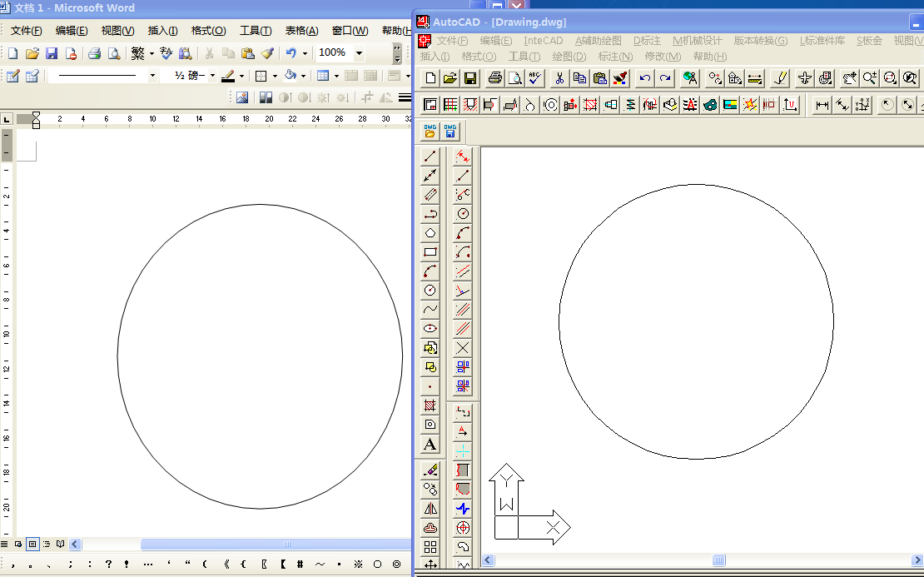Expand Word's shading color bucket dropdown arrow
Screen dimensions: 924x577
(x=304, y=76)
